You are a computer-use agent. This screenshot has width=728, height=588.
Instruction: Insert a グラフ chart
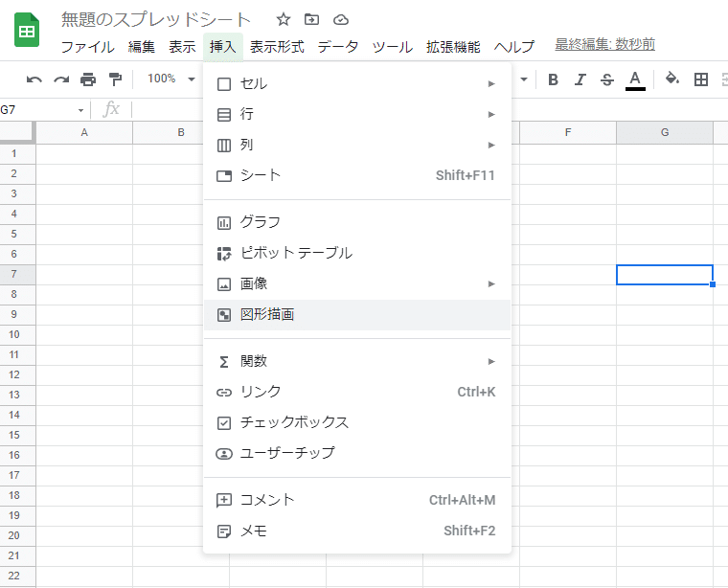[357, 222]
